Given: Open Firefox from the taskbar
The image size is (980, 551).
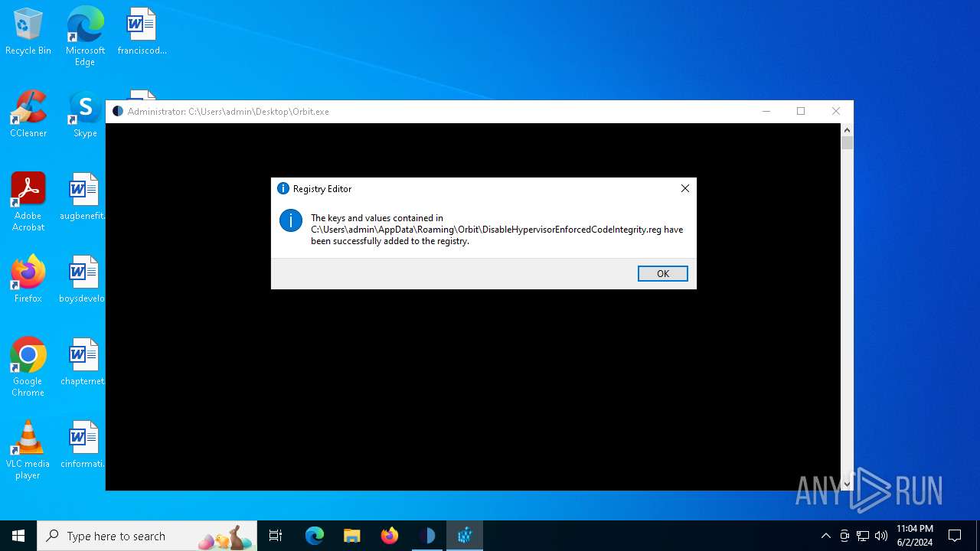Looking at the screenshot, I should coord(389,536).
